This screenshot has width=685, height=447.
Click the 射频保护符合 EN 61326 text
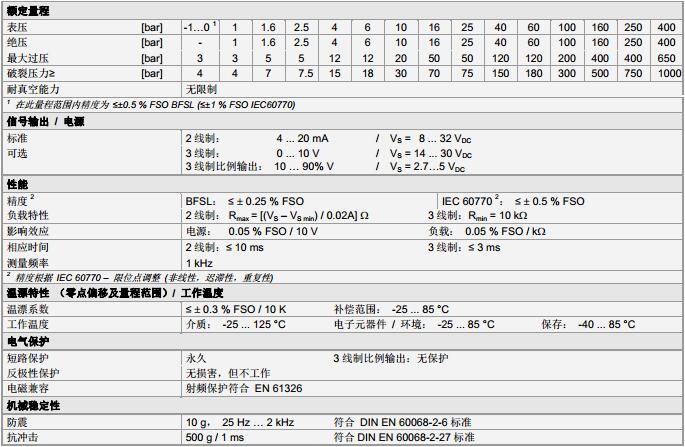245,387
